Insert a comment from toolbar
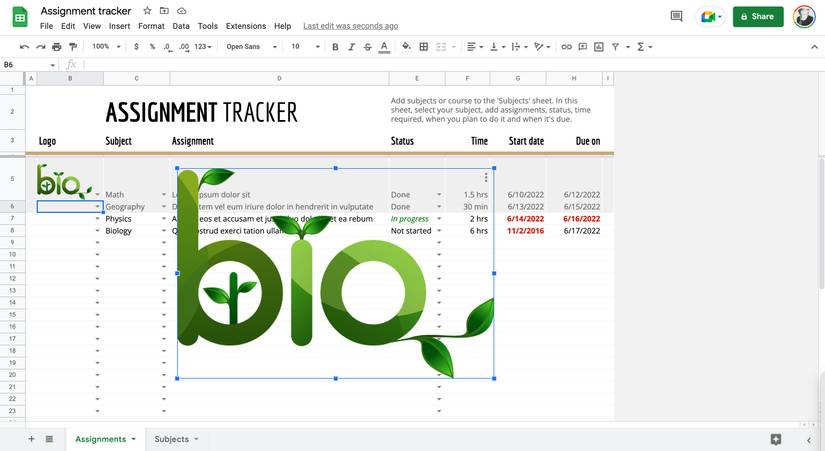Image resolution: width=825 pixels, height=451 pixels. [x=582, y=47]
